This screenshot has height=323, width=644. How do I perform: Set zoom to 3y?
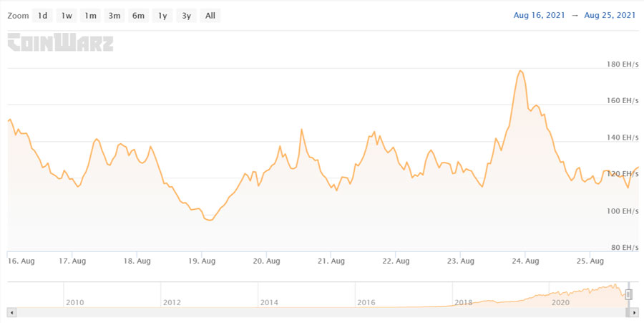[x=187, y=16]
